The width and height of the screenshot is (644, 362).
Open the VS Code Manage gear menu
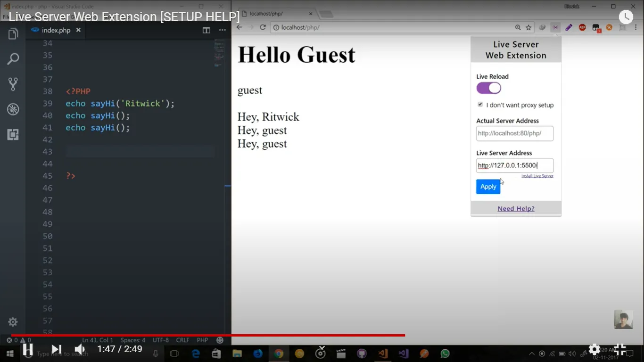click(13, 322)
